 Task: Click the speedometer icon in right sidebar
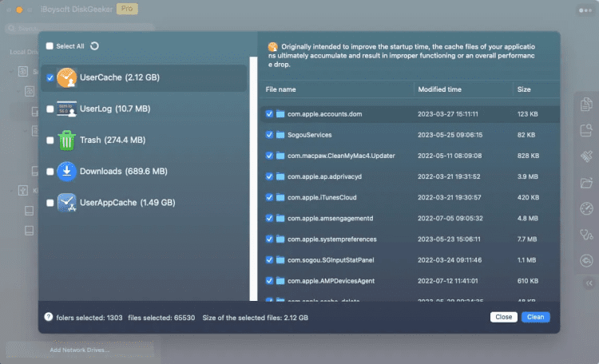pos(586,208)
